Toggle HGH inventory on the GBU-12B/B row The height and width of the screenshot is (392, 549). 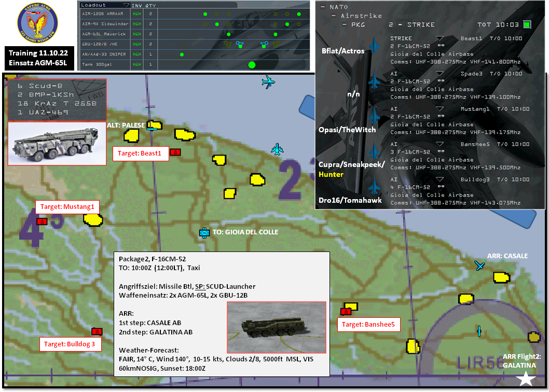point(137,45)
